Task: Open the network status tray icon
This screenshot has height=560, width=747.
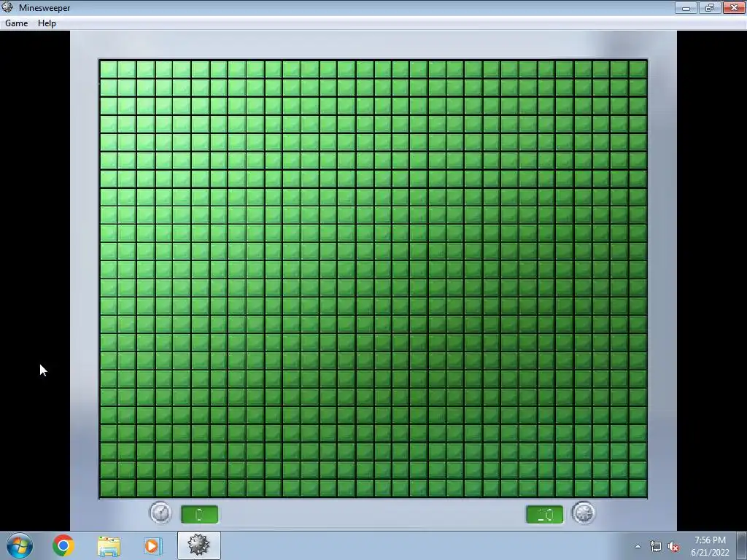Action: click(x=656, y=547)
